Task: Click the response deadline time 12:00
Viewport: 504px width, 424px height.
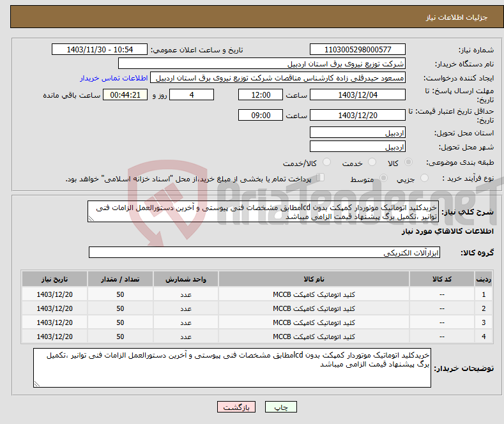Action: [261, 95]
